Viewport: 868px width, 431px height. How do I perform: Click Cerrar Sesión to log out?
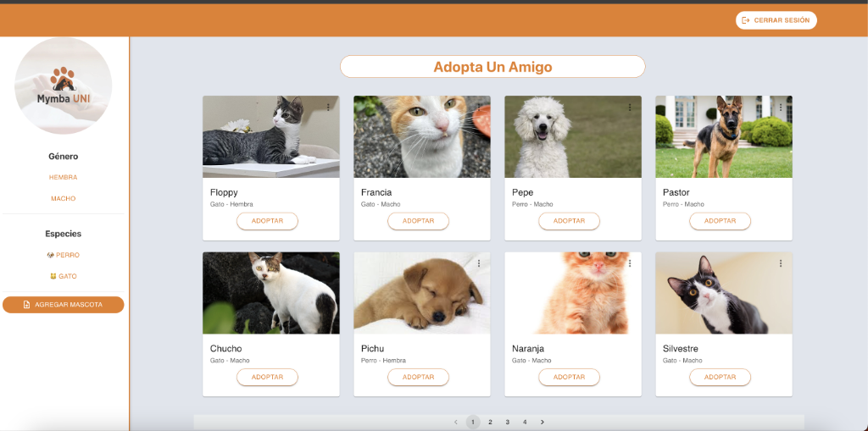click(x=776, y=20)
